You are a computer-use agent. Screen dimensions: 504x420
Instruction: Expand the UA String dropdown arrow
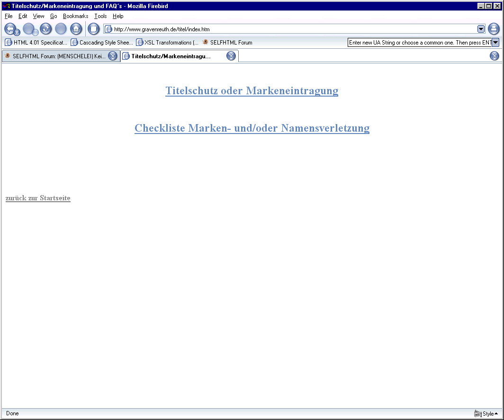(495, 43)
